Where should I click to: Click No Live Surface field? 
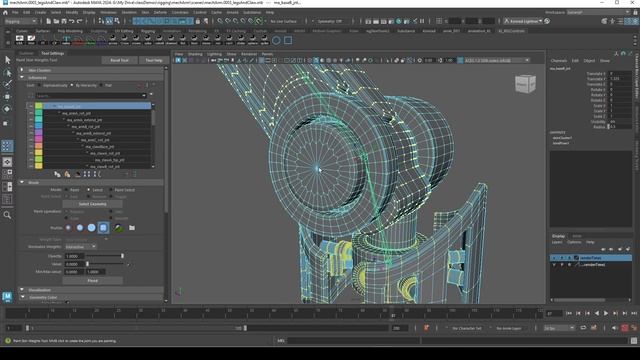284,21
